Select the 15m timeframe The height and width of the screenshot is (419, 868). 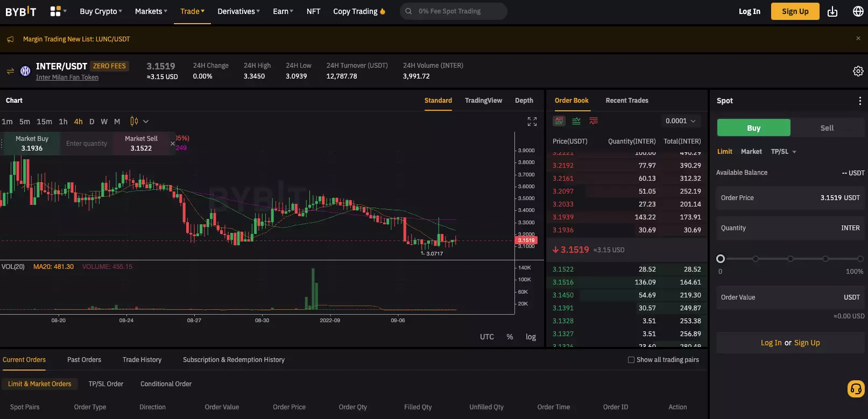click(x=44, y=122)
